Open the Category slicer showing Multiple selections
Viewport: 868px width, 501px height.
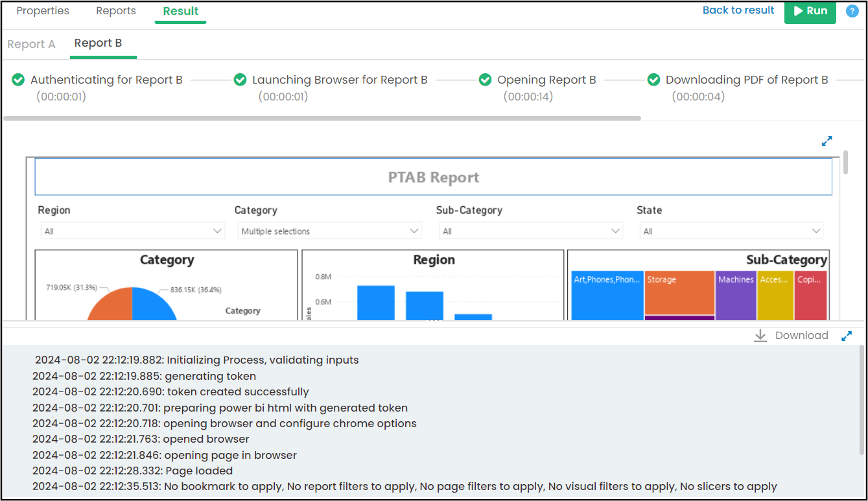(330, 231)
